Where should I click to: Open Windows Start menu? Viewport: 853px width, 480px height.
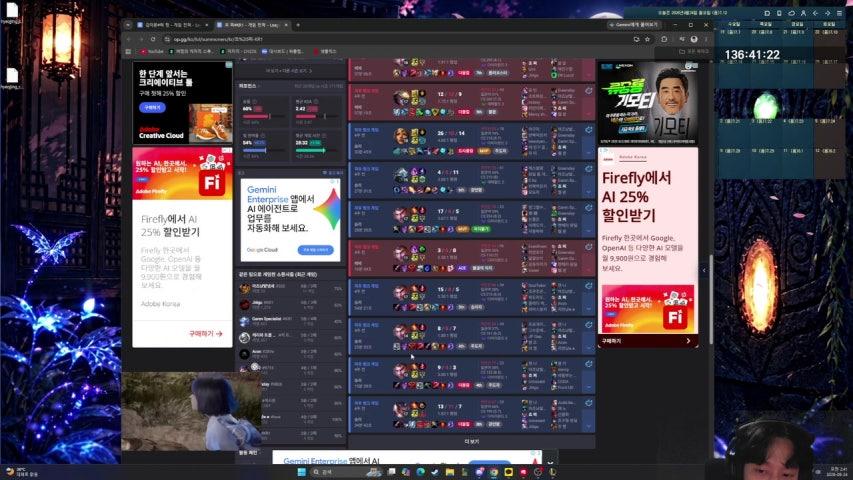[x=302, y=472]
